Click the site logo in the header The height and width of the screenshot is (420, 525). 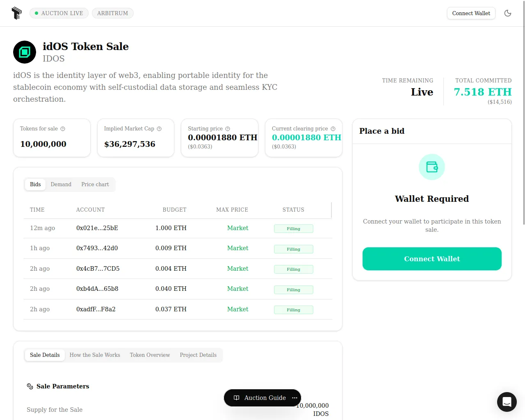click(16, 13)
